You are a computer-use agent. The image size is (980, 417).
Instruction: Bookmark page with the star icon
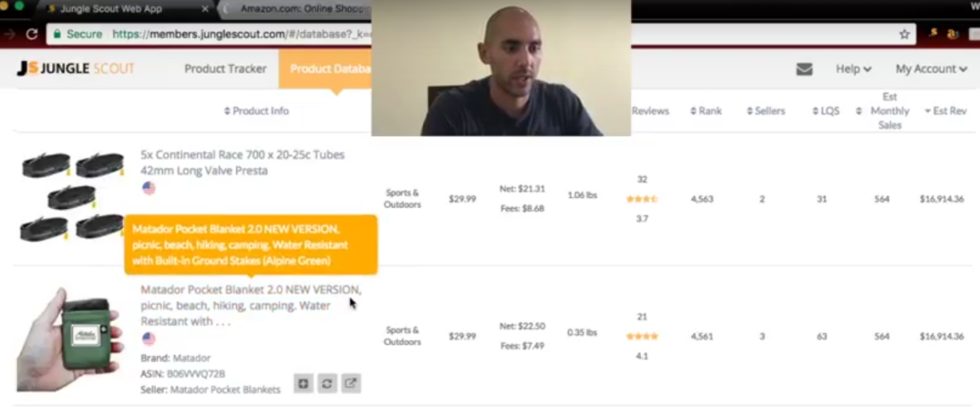(904, 34)
